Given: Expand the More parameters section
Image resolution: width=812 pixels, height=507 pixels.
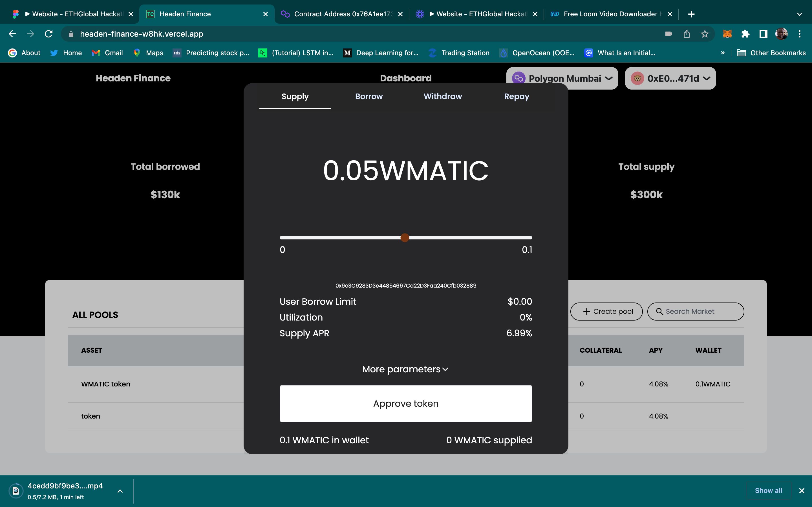Looking at the screenshot, I should [x=405, y=369].
